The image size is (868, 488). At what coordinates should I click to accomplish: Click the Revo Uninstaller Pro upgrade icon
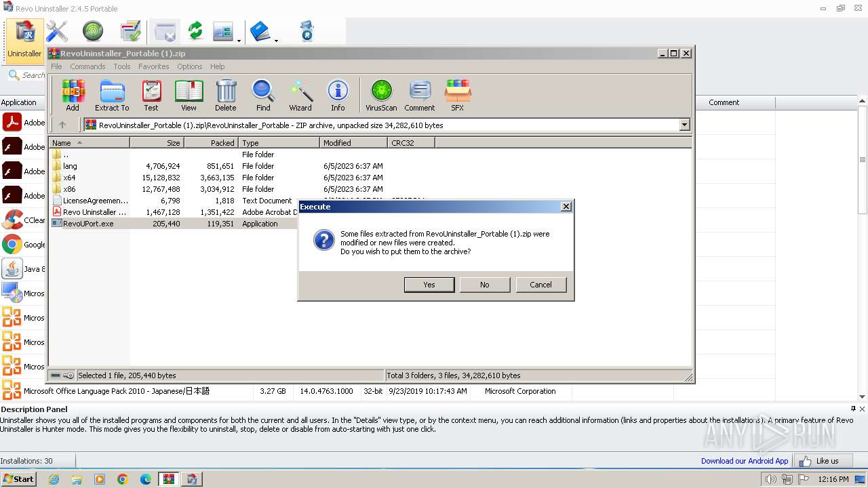click(x=307, y=31)
